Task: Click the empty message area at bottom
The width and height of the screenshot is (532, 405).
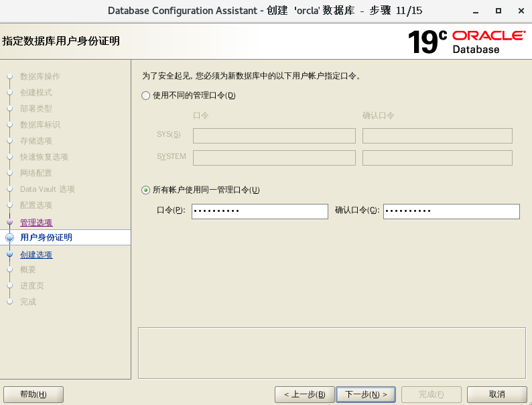Action: (x=332, y=353)
